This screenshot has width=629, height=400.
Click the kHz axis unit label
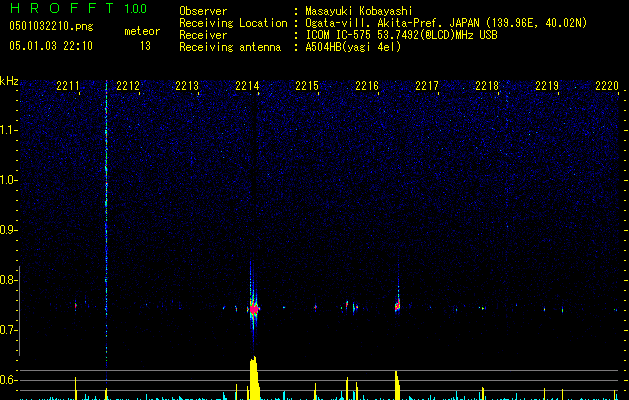click(9, 81)
